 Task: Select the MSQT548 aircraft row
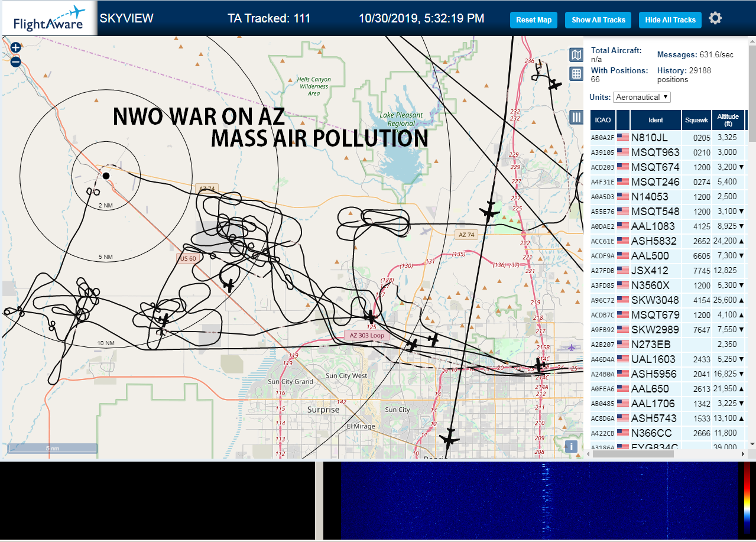coord(668,211)
